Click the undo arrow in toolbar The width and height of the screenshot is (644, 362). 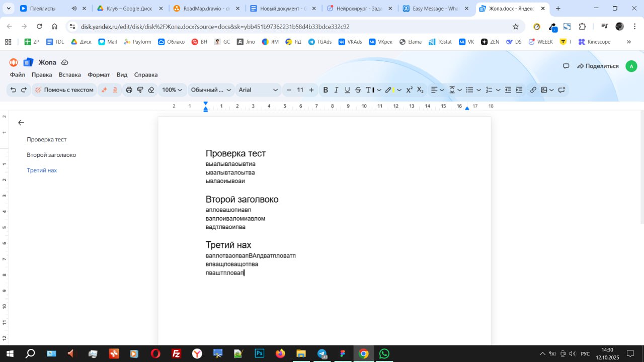tap(13, 90)
